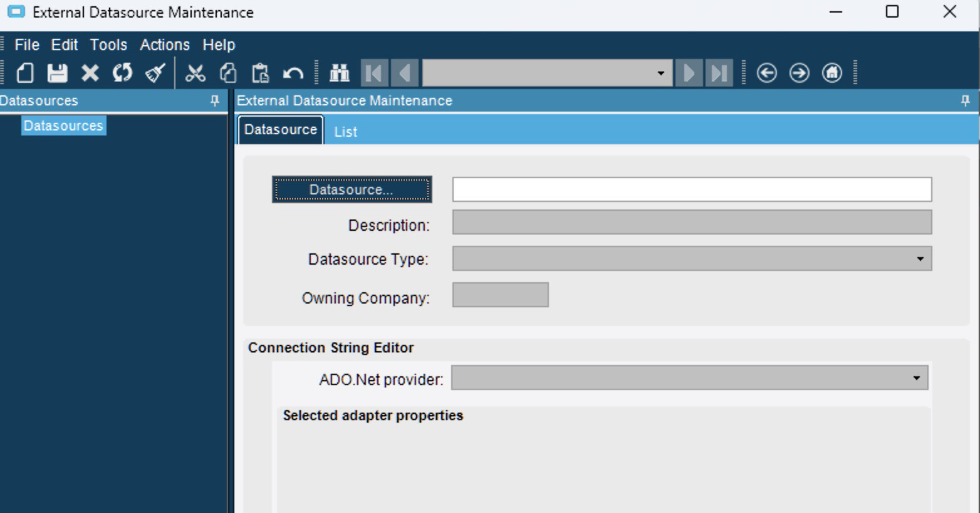The height and width of the screenshot is (513, 980).
Task: Open the ADO.Net provider dropdown
Action: tap(916, 378)
